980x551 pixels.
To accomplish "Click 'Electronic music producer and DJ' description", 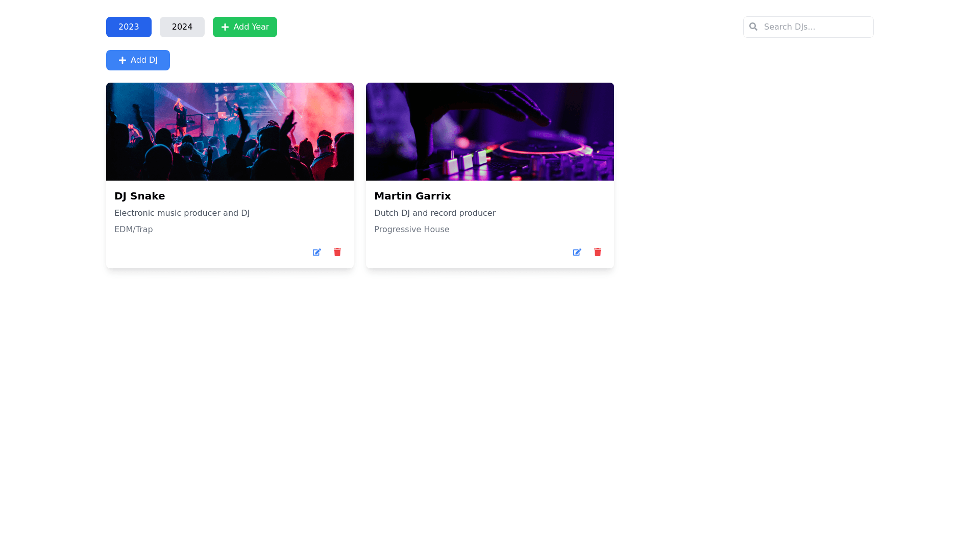I will pos(182,213).
